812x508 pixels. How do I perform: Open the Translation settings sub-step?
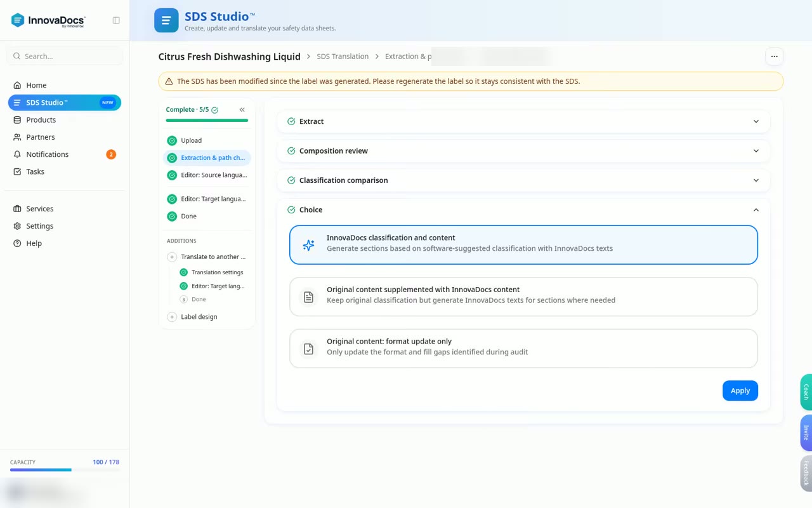coord(213,272)
